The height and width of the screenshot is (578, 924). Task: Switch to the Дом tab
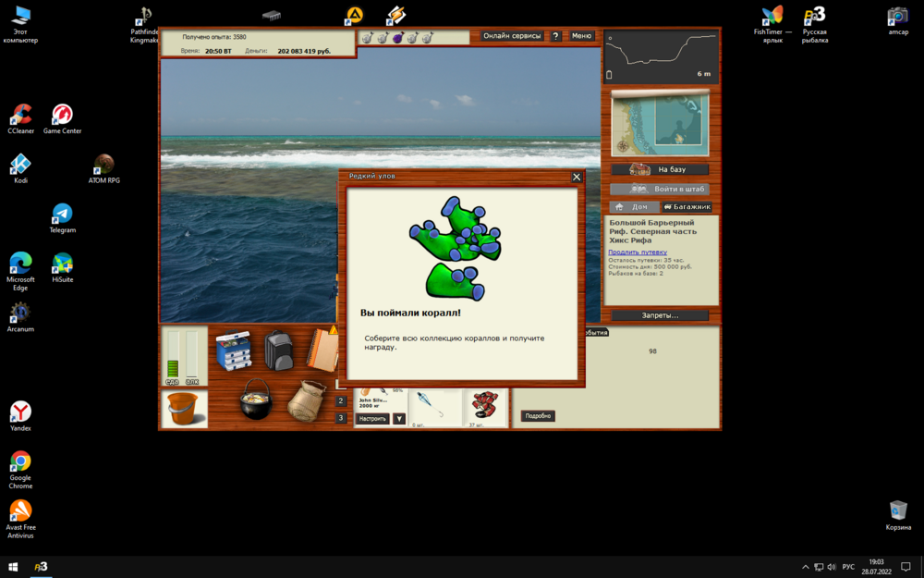(x=633, y=207)
